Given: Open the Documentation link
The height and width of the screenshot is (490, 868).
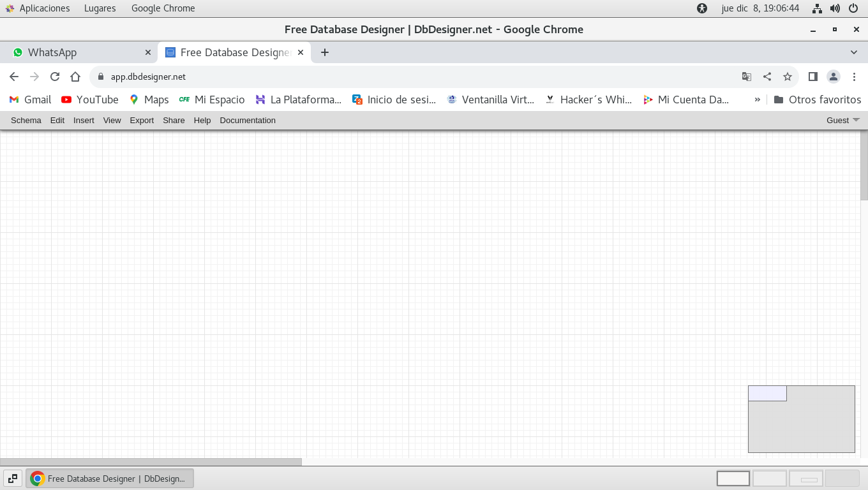Looking at the screenshot, I should (248, 120).
